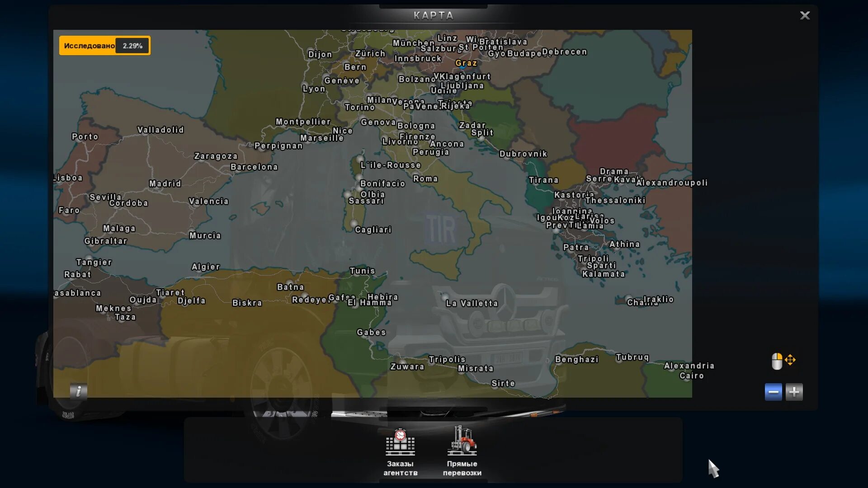Image resolution: width=868 pixels, height=488 pixels.
Task: Select the Tunis city label
Action: pos(362,271)
